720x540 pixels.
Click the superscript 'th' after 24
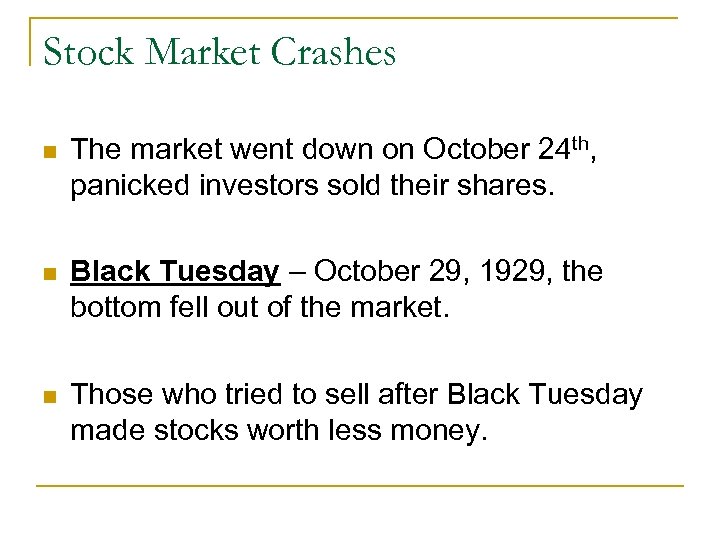pyautogui.click(x=589, y=141)
